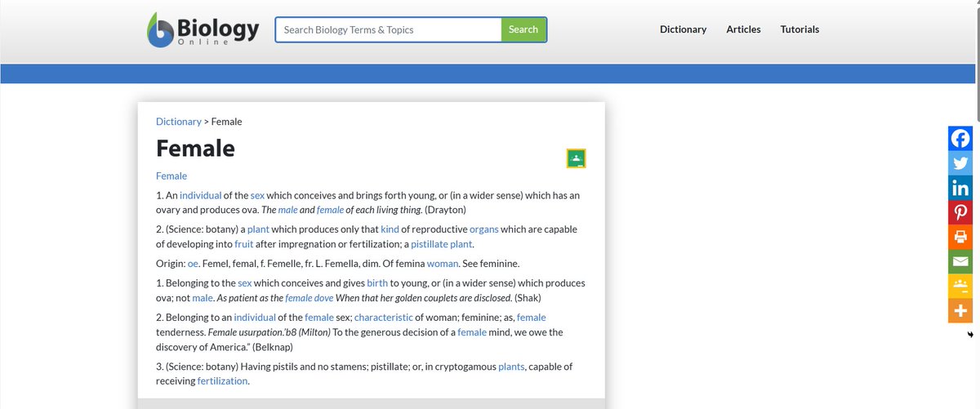The height and width of the screenshot is (409, 980).
Task: Share page via green Email icon
Action: tap(960, 262)
